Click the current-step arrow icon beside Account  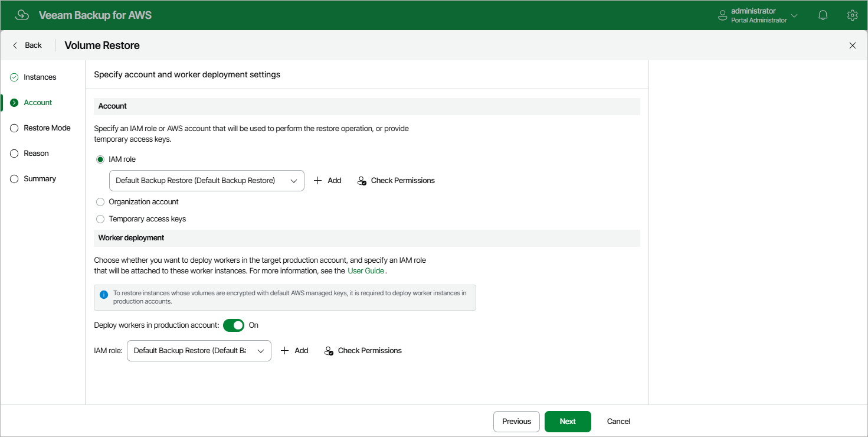click(x=14, y=103)
